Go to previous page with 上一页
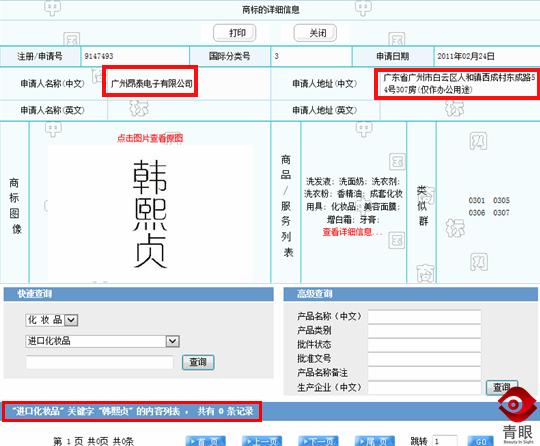540x446 pixels. click(x=262, y=441)
